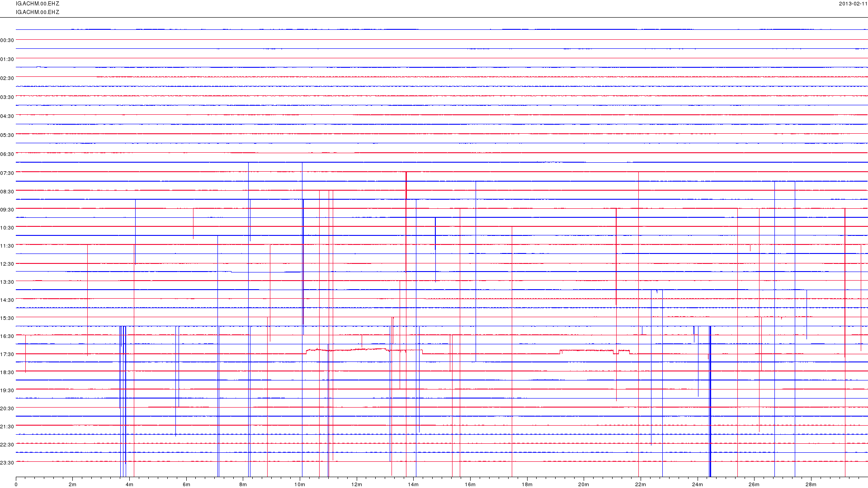868x488 pixels.
Task: Select the 21:30 time row label
Action: [x=7, y=427]
